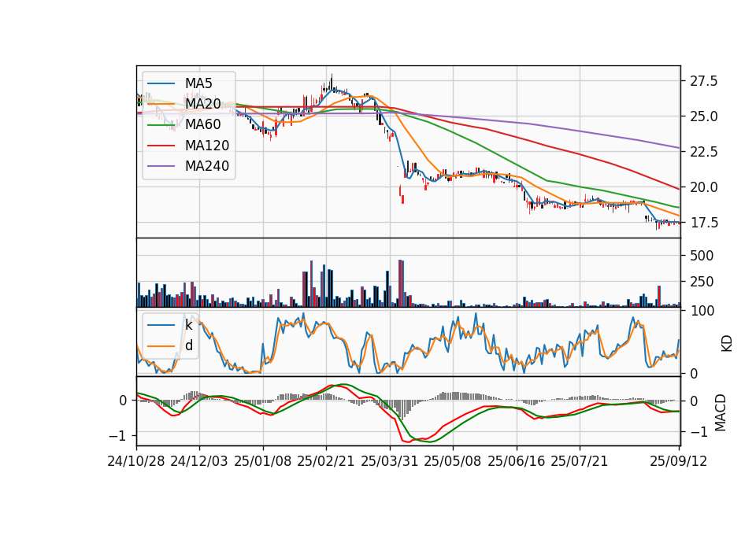Click the MA240 legend label

(x=207, y=166)
